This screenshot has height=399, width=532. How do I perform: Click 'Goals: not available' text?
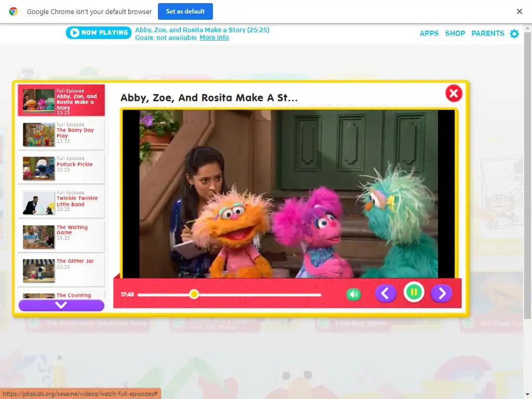[x=166, y=37]
